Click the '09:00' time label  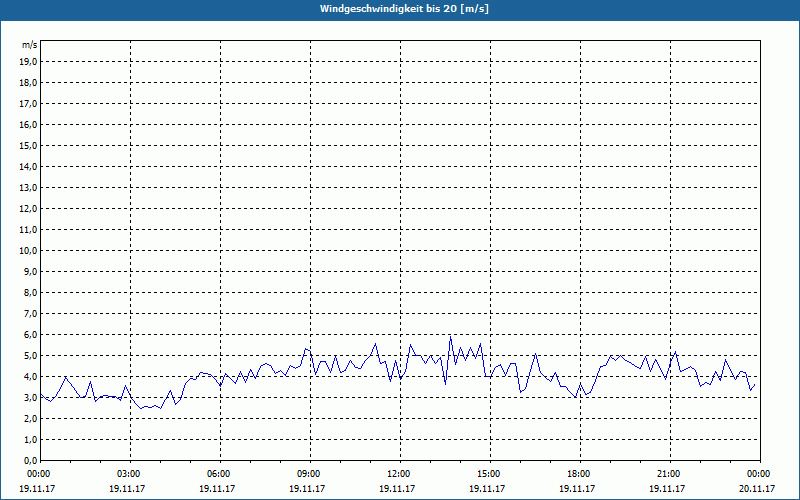tap(310, 474)
